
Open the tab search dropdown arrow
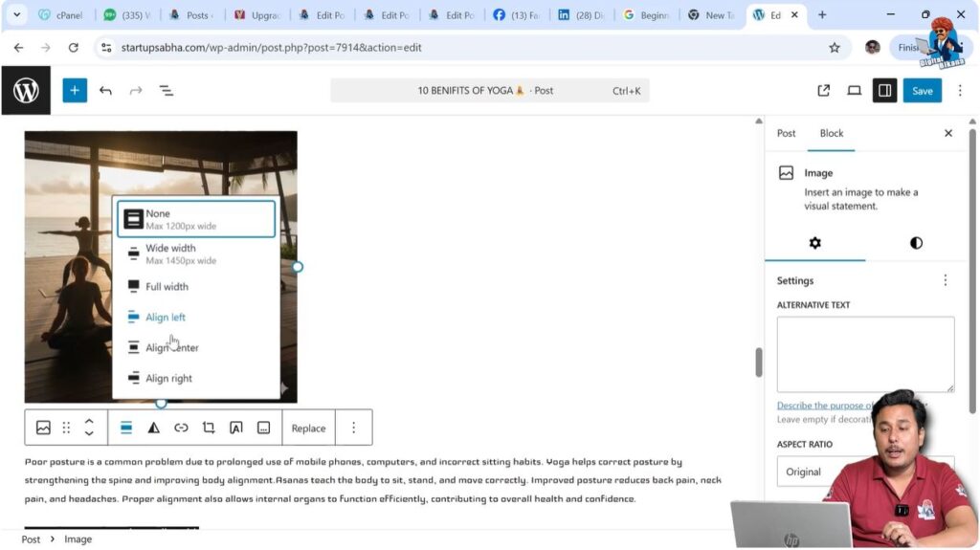click(17, 15)
